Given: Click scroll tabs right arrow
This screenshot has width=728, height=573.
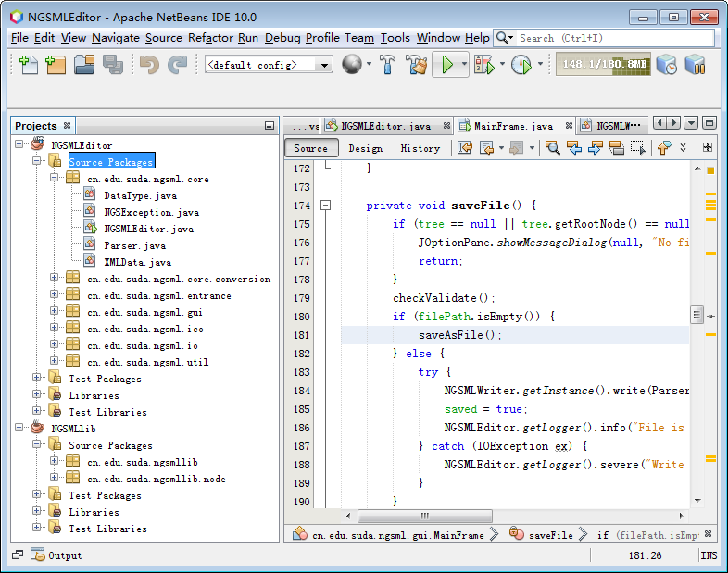Looking at the screenshot, I should [674, 123].
